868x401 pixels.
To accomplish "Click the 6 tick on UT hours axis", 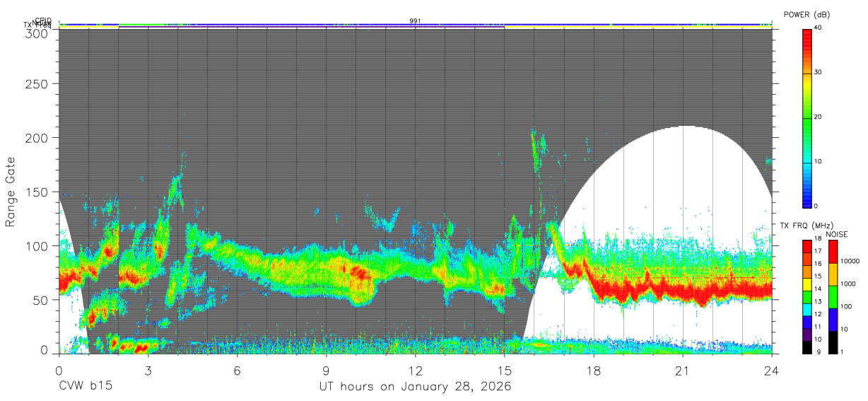I will point(237,371).
